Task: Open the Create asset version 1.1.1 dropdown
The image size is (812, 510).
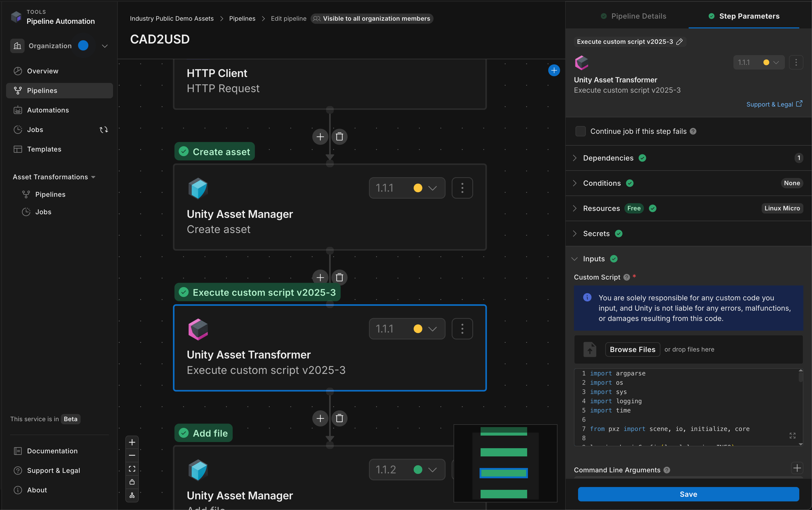Action: tap(407, 188)
